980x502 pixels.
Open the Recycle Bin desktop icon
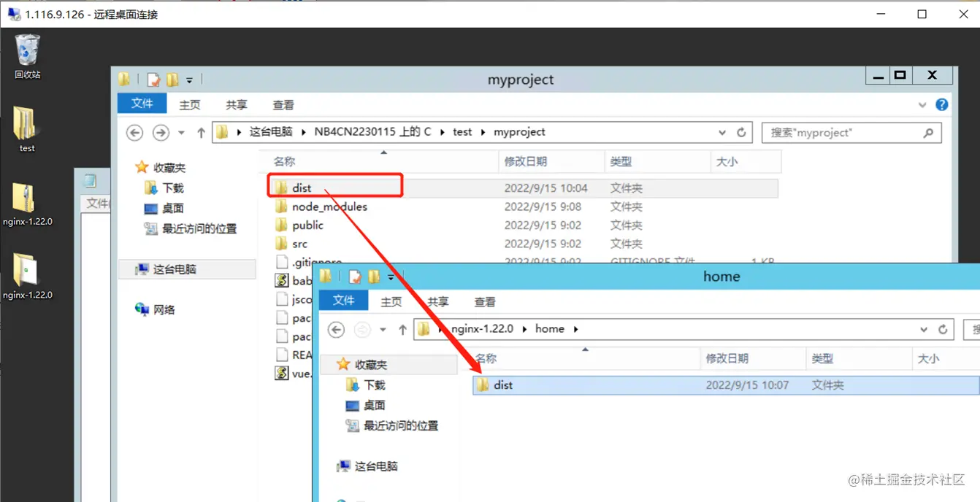[27, 55]
